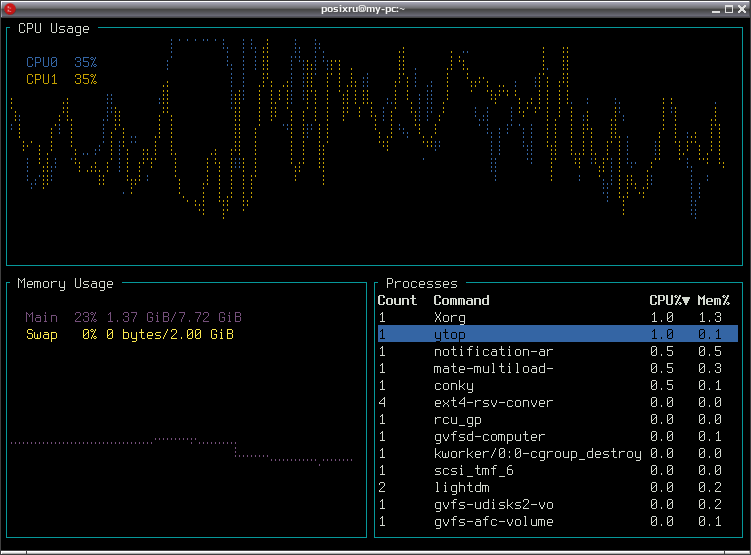The height and width of the screenshot is (555, 751).
Task: Close the terminal window
Action: point(742,9)
